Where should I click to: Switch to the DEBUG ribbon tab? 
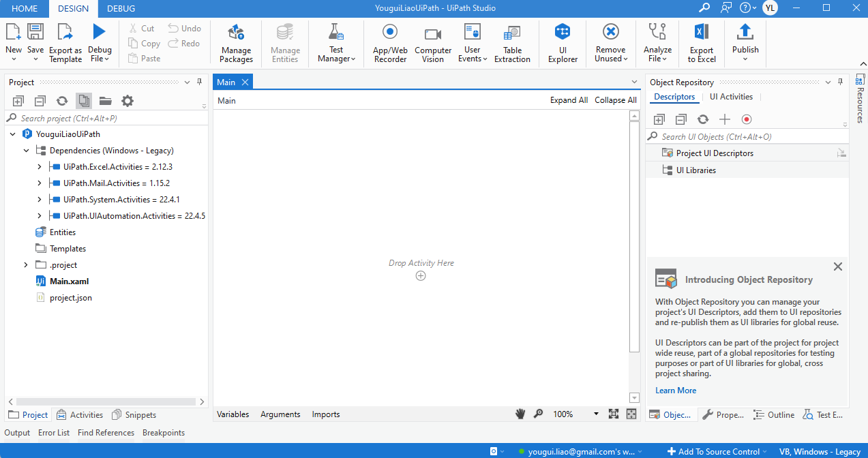click(121, 9)
